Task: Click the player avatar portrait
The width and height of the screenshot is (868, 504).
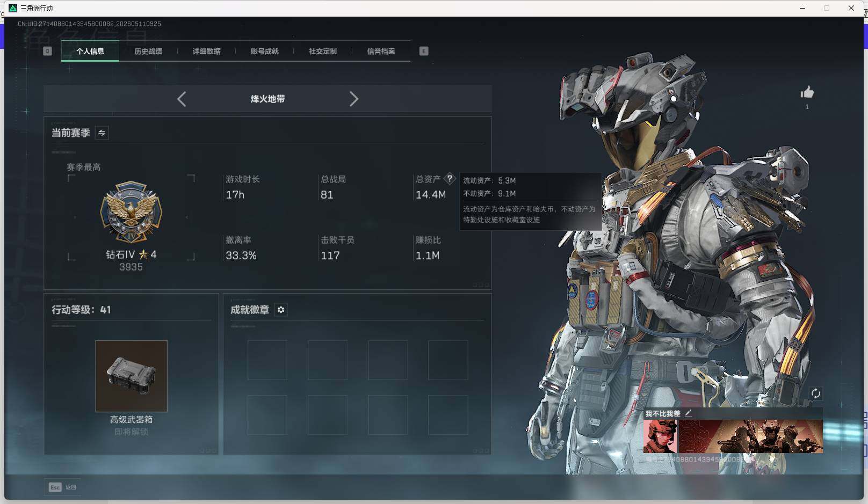Action: pyautogui.click(x=660, y=436)
